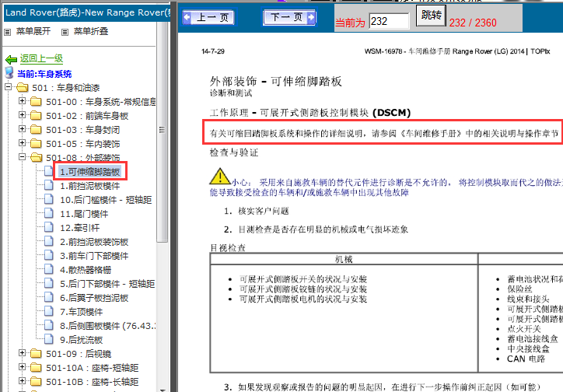
Task: Open 5.后门下部模件 - 短轴距 document
Action: [x=107, y=284]
